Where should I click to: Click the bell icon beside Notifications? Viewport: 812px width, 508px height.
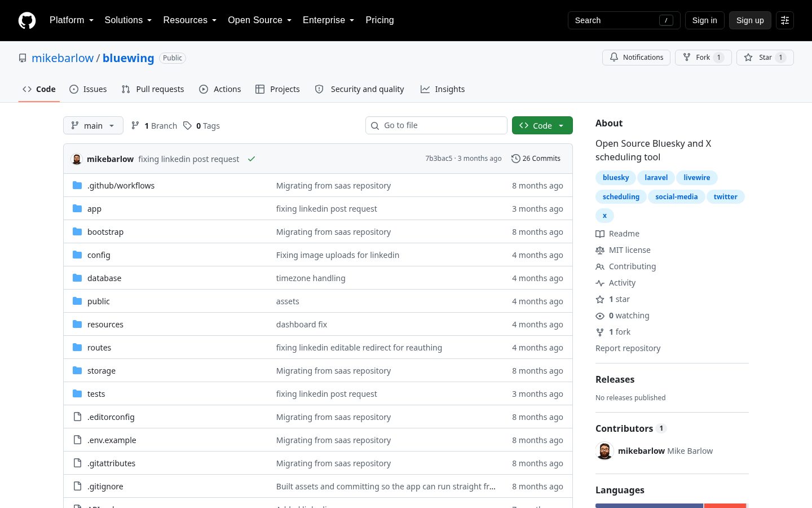coord(614,58)
